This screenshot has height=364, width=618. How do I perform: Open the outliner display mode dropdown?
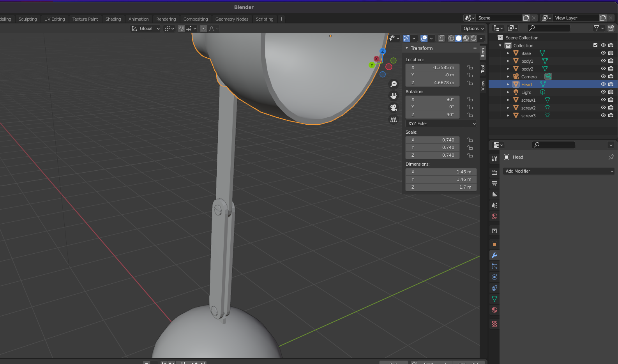click(x=498, y=28)
